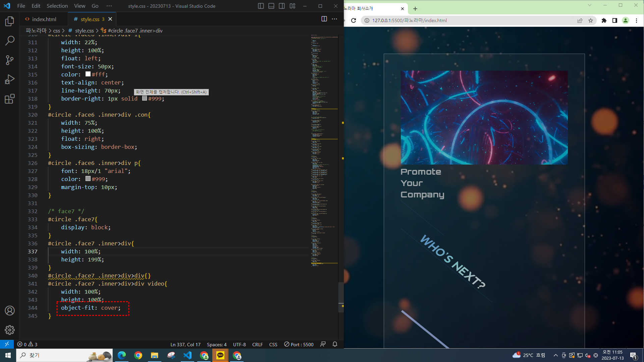Screen dimensions: 644x362
Task: Click errors and warnings status indicator
Action: [28, 345]
